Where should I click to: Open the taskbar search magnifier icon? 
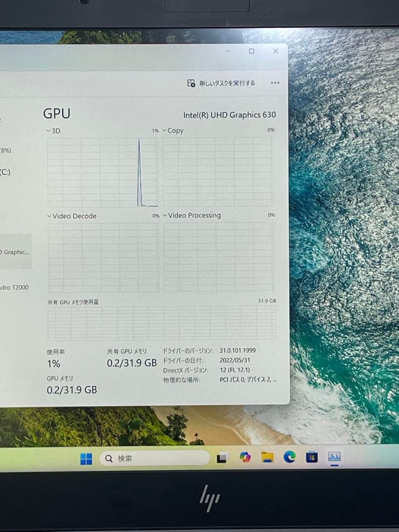108,458
